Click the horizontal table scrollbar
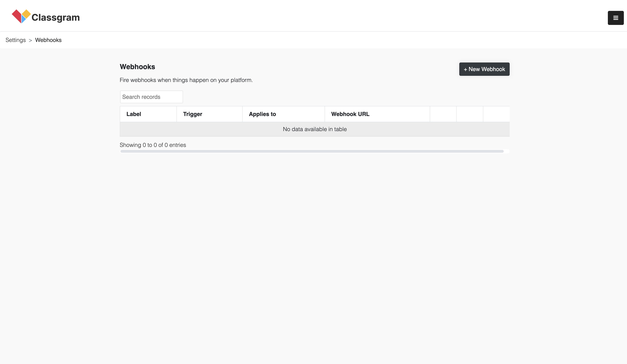 pyautogui.click(x=312, y=151)
